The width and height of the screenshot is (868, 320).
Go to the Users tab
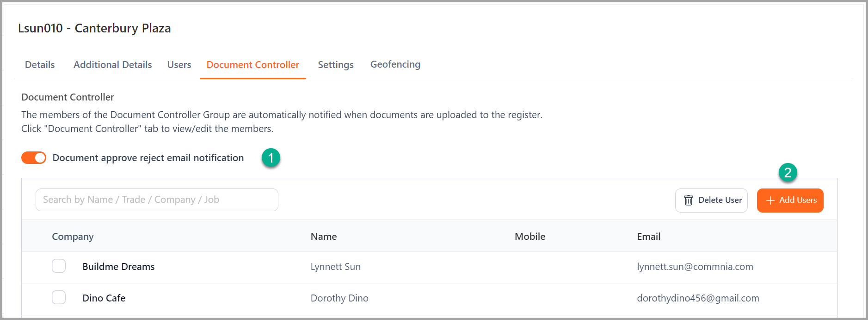pos(179,65)
